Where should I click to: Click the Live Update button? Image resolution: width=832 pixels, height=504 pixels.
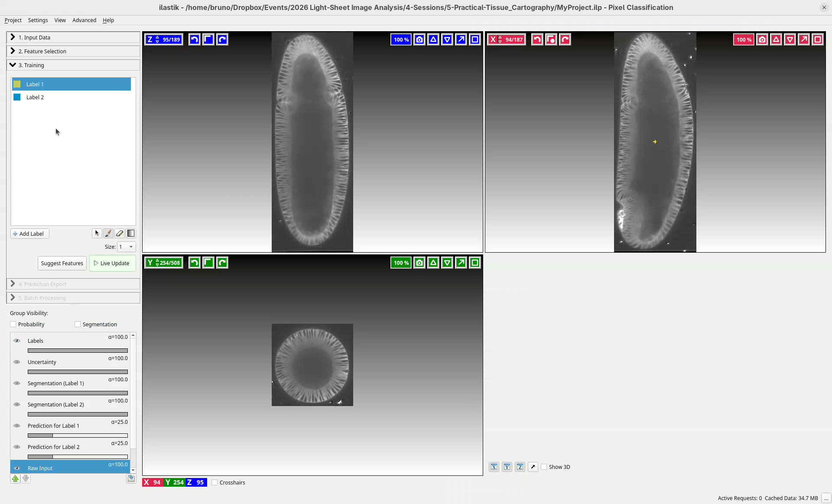point(112,263)
